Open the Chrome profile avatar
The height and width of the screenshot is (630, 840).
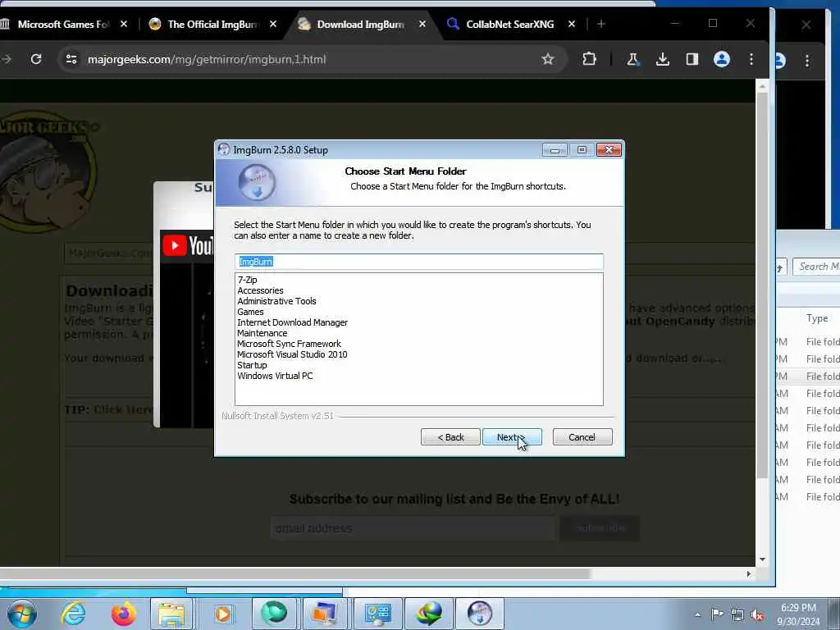pos(722,59)
